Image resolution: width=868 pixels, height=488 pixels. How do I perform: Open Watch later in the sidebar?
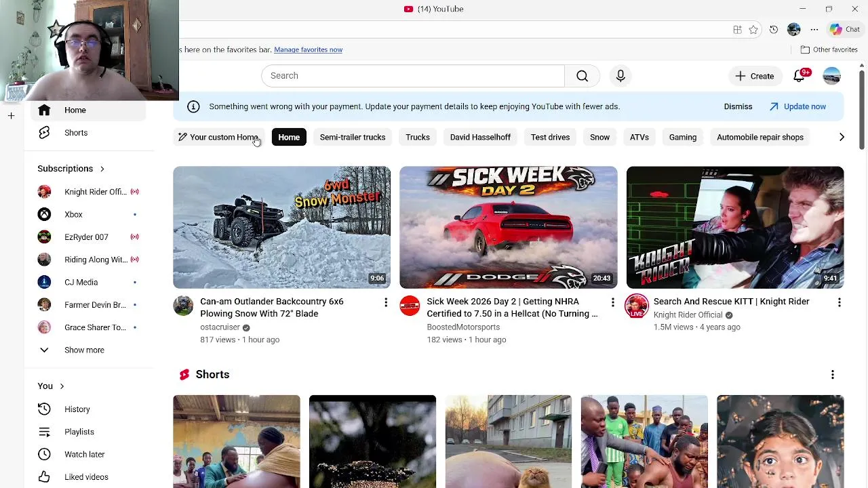coord(88,454)
